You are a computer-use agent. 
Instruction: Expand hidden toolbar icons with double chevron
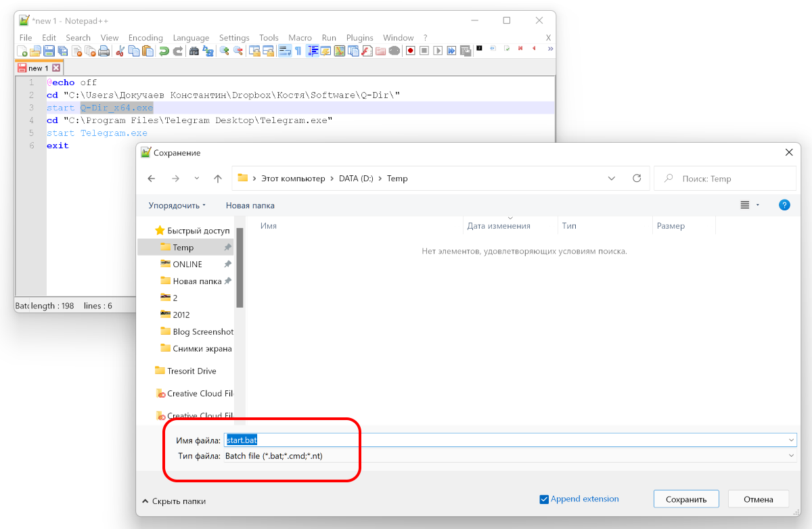(x=550, y=49)
